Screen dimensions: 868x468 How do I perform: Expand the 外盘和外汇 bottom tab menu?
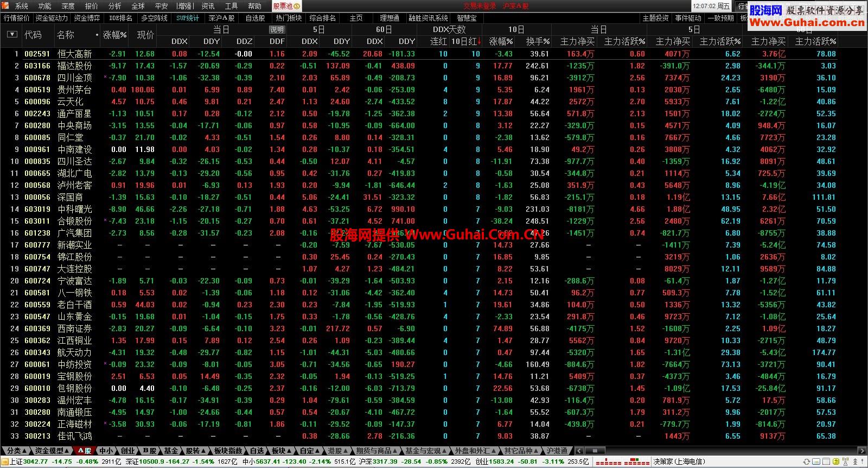[x=475, y=451]
